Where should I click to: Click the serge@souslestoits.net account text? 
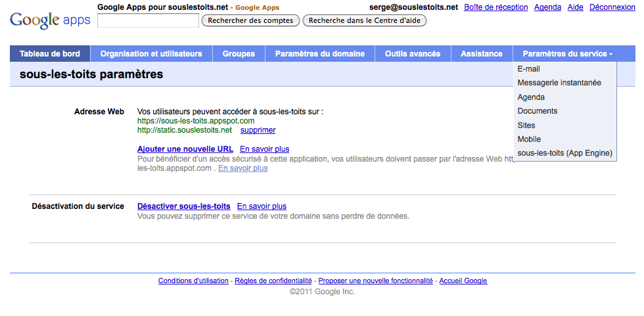click(x=413, y=7)
